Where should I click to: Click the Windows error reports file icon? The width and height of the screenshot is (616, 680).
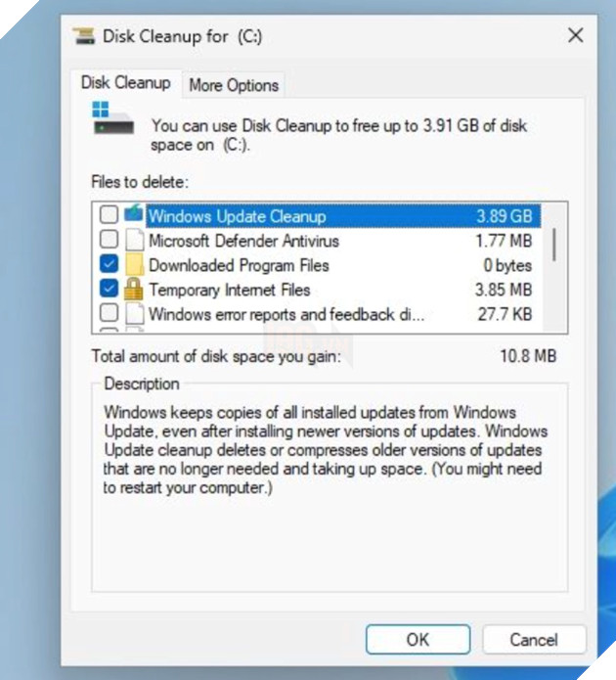[134, 313]
